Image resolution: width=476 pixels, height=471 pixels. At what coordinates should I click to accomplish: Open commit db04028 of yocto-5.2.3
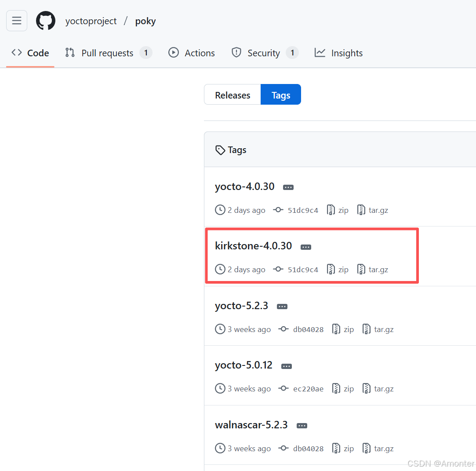click(308, 329)
